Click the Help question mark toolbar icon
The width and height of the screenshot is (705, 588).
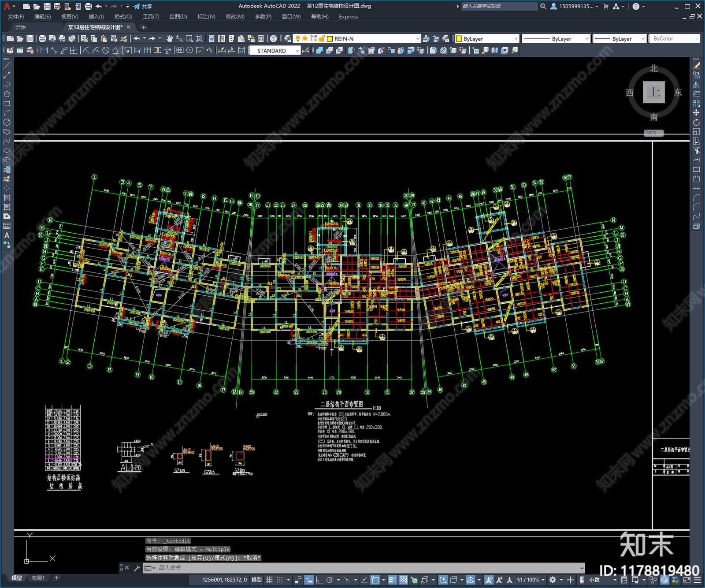pos(273,39)
